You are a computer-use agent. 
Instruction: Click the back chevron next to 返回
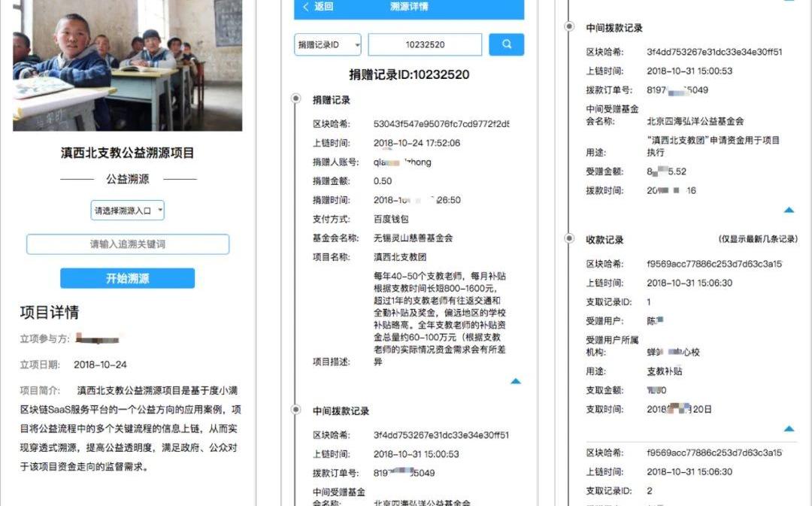[x=305, y=7]
